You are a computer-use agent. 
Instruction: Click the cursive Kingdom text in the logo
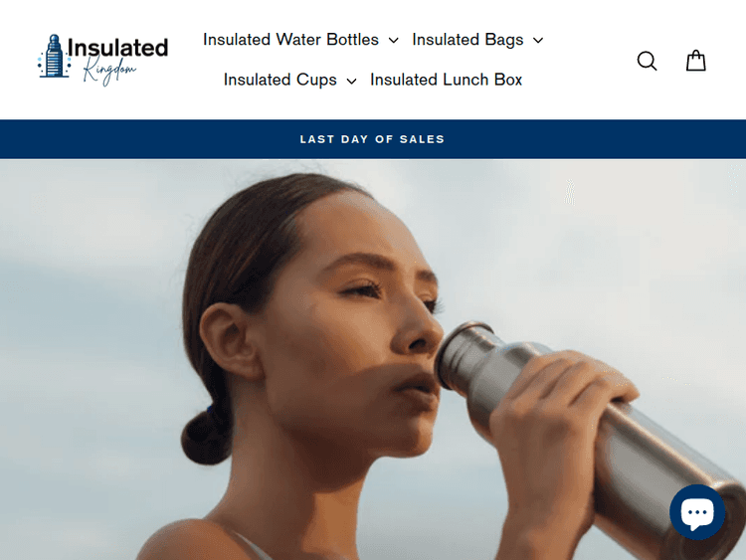coord(109,72)
